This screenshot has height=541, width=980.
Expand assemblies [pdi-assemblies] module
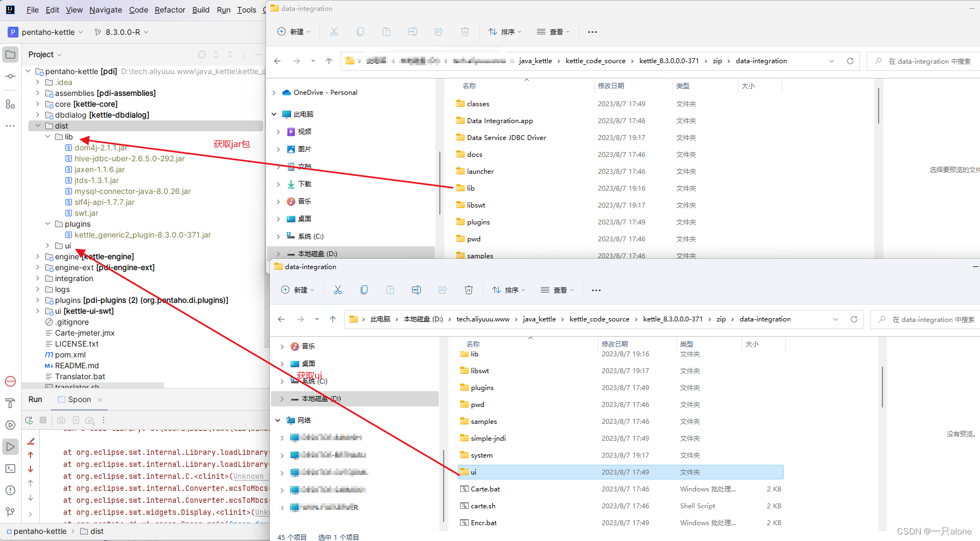(38, 93)
